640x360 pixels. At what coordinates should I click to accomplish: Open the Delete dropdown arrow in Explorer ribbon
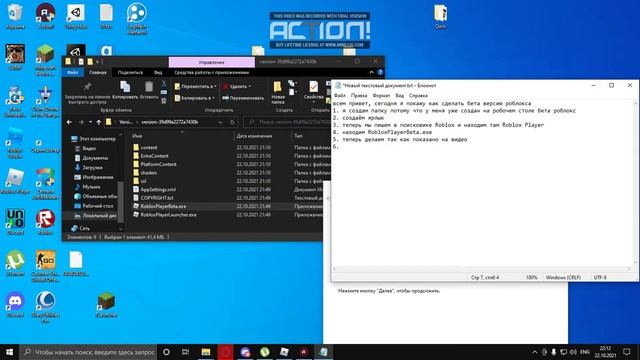(249, 87)
